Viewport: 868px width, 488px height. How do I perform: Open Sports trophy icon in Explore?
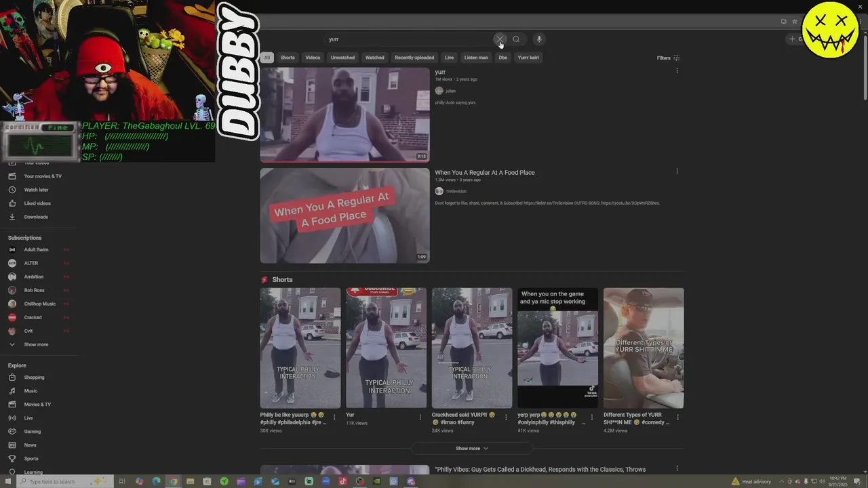point(12,459)
